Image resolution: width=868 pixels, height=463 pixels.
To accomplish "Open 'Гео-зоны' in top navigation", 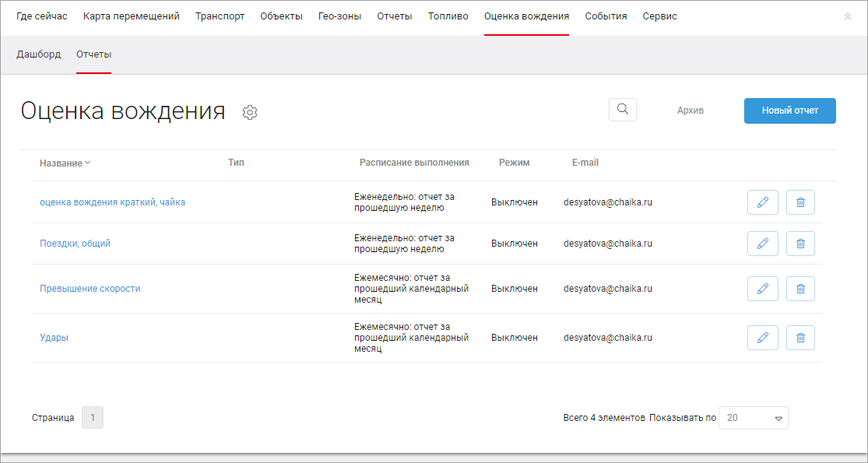I will point(340,16).
